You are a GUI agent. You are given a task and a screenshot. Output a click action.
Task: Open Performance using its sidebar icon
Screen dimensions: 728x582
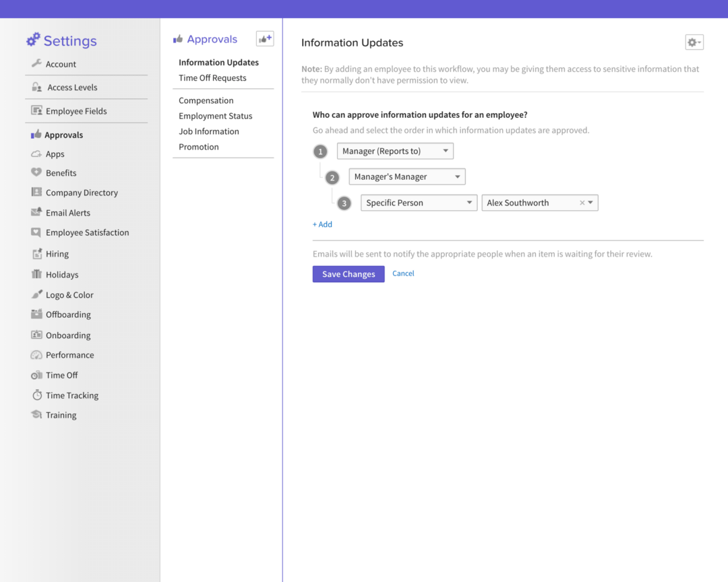36,355
